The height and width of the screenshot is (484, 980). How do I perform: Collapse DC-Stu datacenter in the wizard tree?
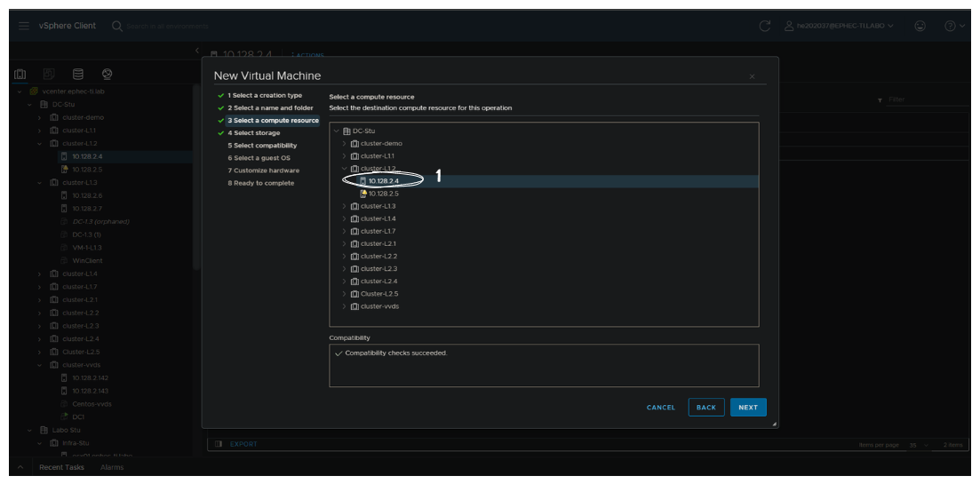338,131
